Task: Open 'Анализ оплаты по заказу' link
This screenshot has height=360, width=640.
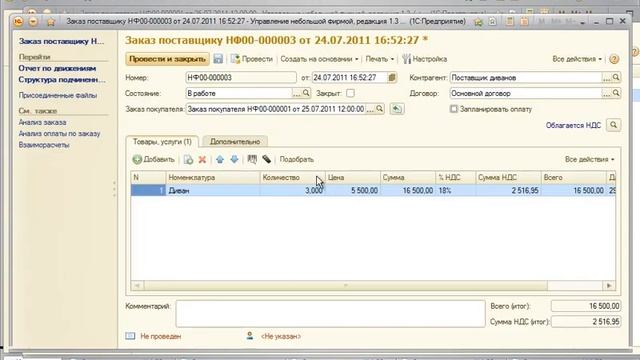Action: pyautogui.click(x=59, y=133)
